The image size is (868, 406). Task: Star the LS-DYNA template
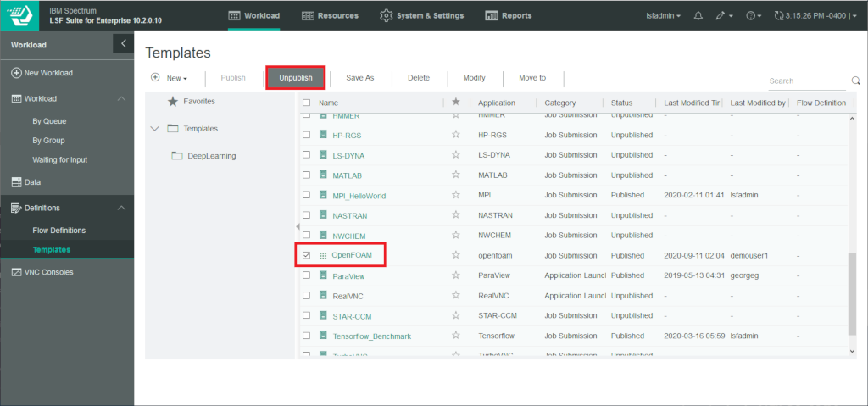455,154
